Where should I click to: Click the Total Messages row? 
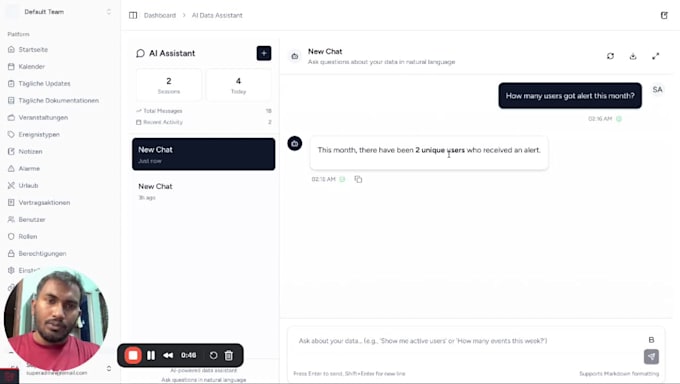[x=203, y=111]
